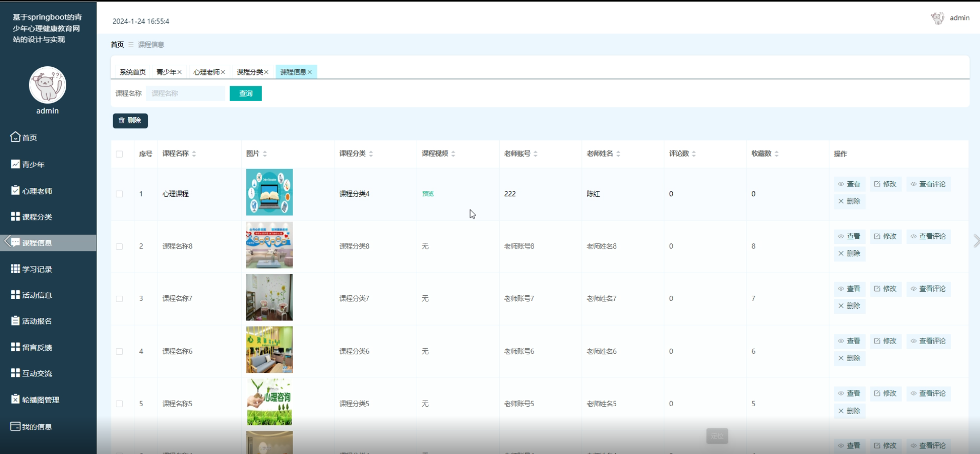Open the 课程名称8 course image thumbnail
The image size is (980, 454).
pos(269,245)
